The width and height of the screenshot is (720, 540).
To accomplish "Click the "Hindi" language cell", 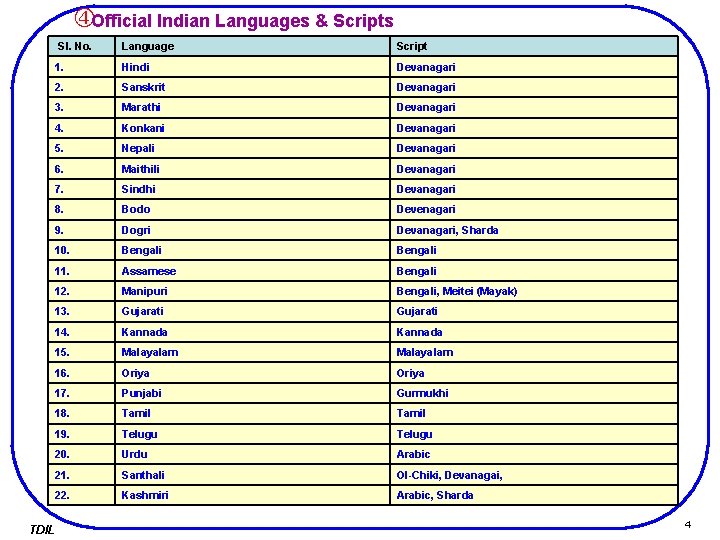I will pyautogui.click(x=252, y=67).
